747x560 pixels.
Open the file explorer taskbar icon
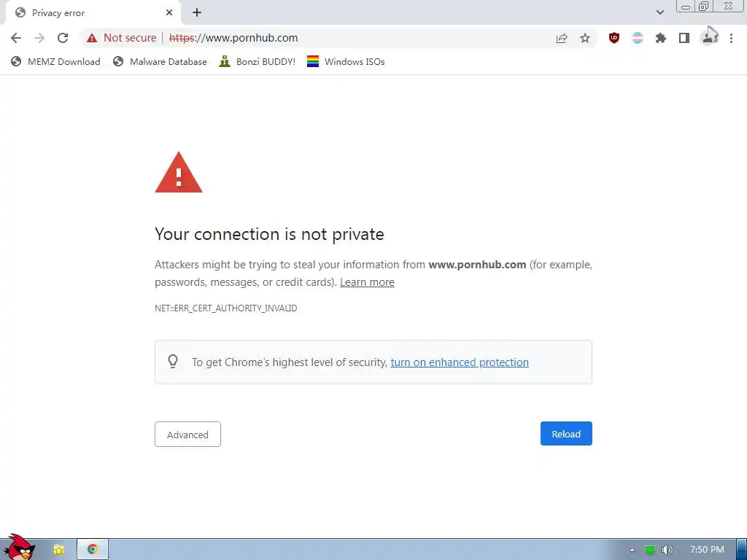click(x=58, y=550)
